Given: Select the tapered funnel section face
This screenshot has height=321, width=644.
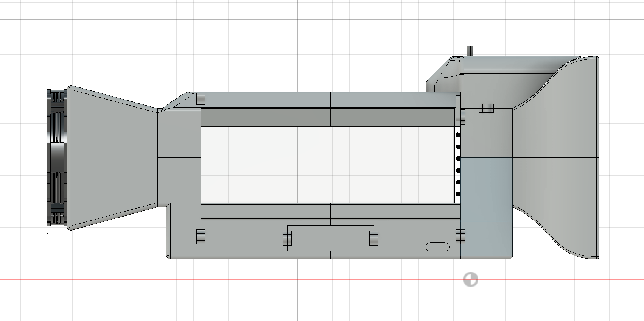Looking at the screenshot, I should point(114,157).
